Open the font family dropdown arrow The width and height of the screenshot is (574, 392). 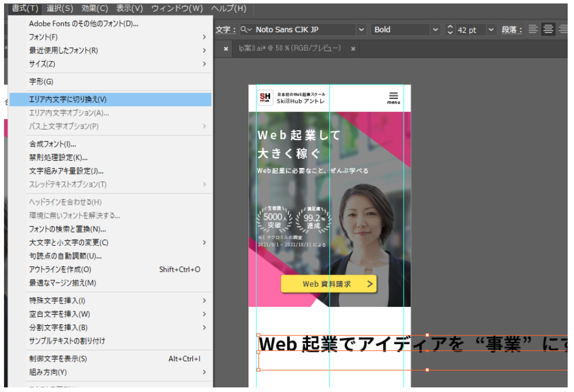pos(362,30)
